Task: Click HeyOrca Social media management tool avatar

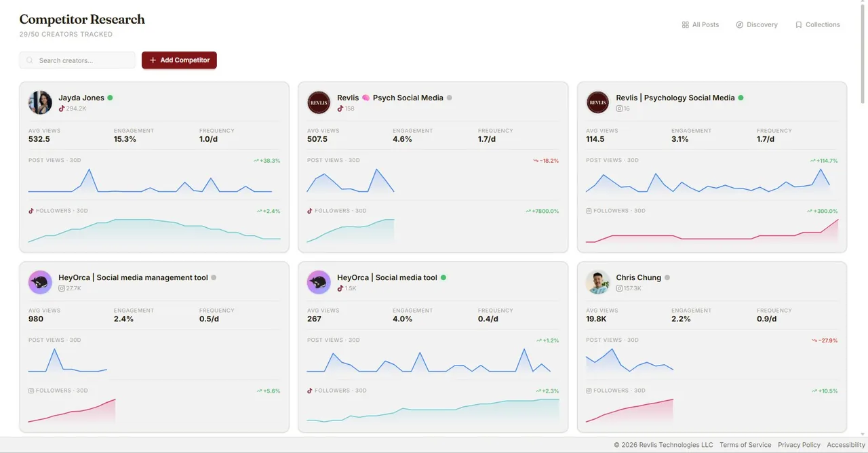Action: [x=40, y=282]
